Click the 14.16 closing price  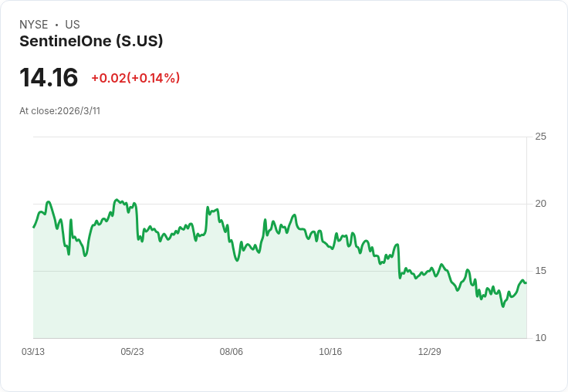[x=49, y=78]
